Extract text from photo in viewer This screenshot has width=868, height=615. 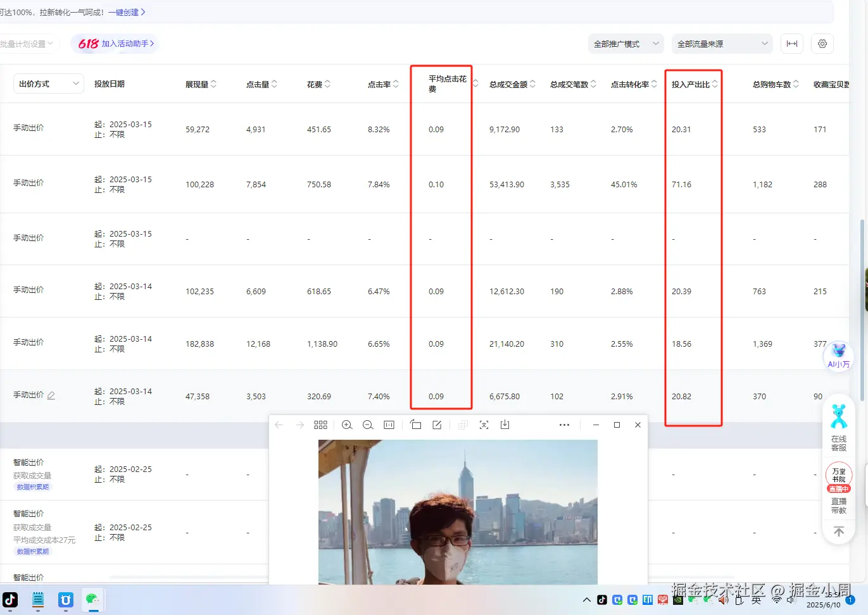pos(484,425)
